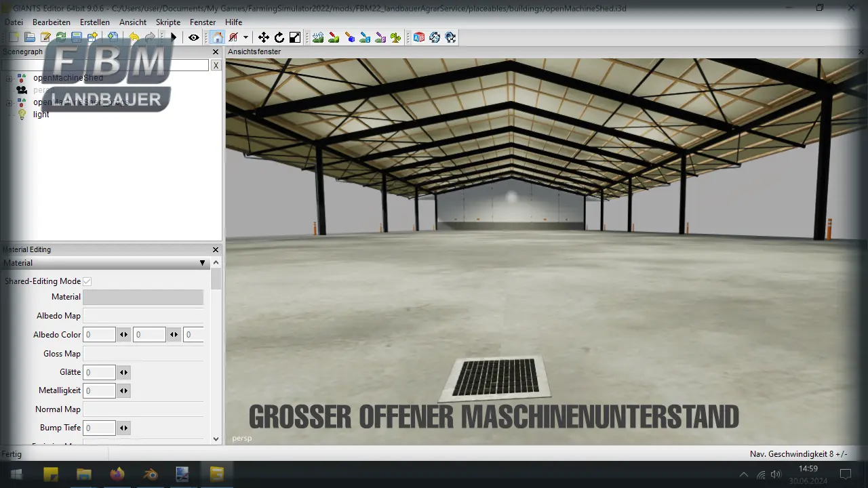Toggle the Shared-Editing Mode checkbox
Viewport: 868px width, 488px height.
coord(87,281)
